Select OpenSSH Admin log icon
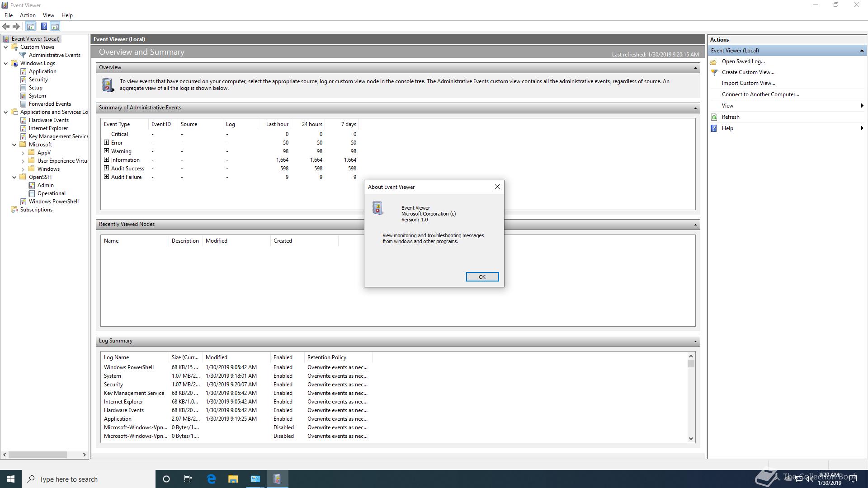868x488 pixels. [32, 185]
